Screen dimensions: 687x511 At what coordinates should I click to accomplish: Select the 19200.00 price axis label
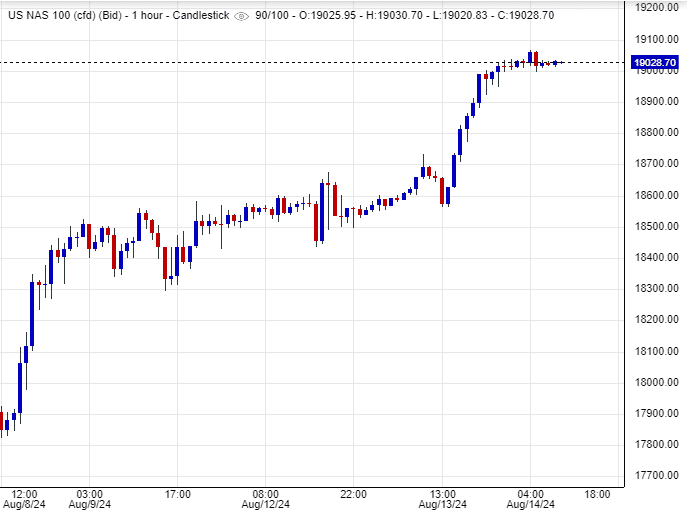pyautogui.click(x=657, y=7)
